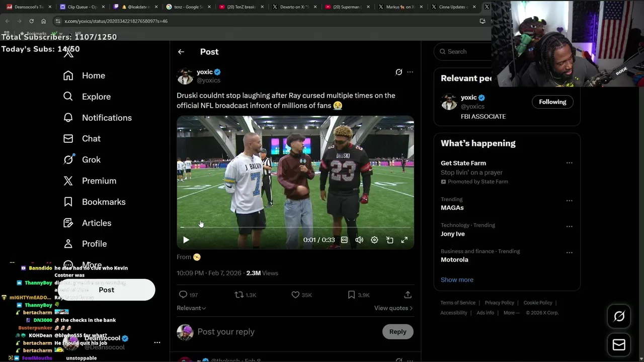Click the browser back arrow
644x362 pixels.
[7, 21]
